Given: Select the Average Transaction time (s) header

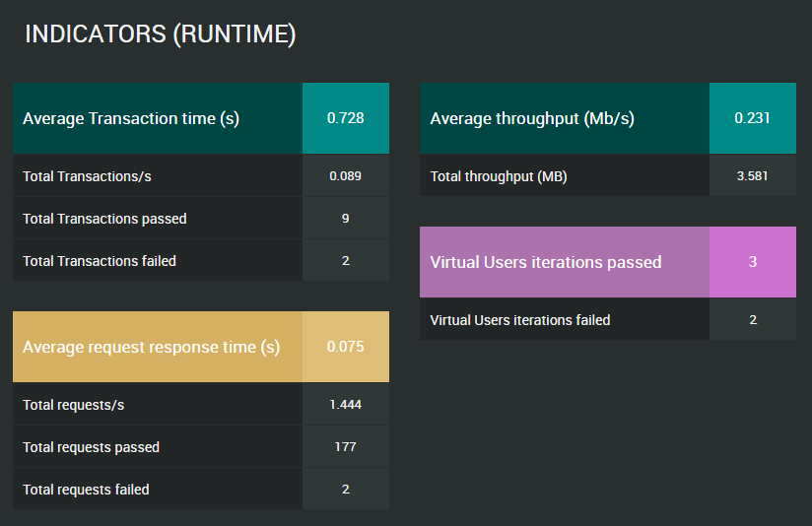Looking at the screenshot, I should pos(131,118).
